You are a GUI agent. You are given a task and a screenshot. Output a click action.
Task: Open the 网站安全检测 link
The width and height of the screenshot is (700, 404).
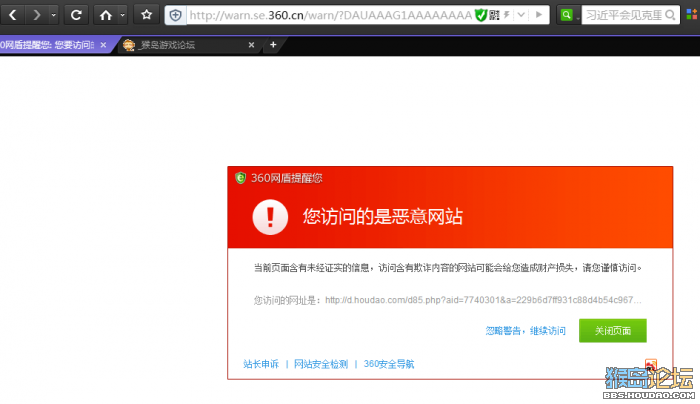pyautogui.click(x=321, y=364)
